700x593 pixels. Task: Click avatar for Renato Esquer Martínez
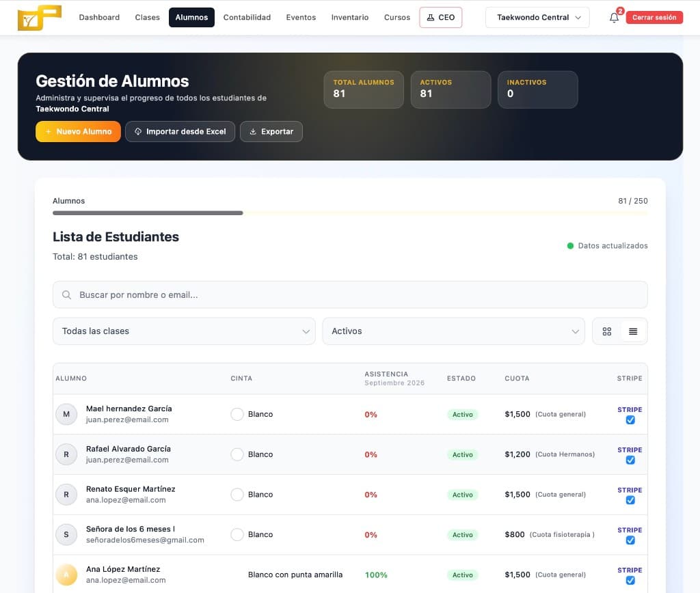(66, 495)
